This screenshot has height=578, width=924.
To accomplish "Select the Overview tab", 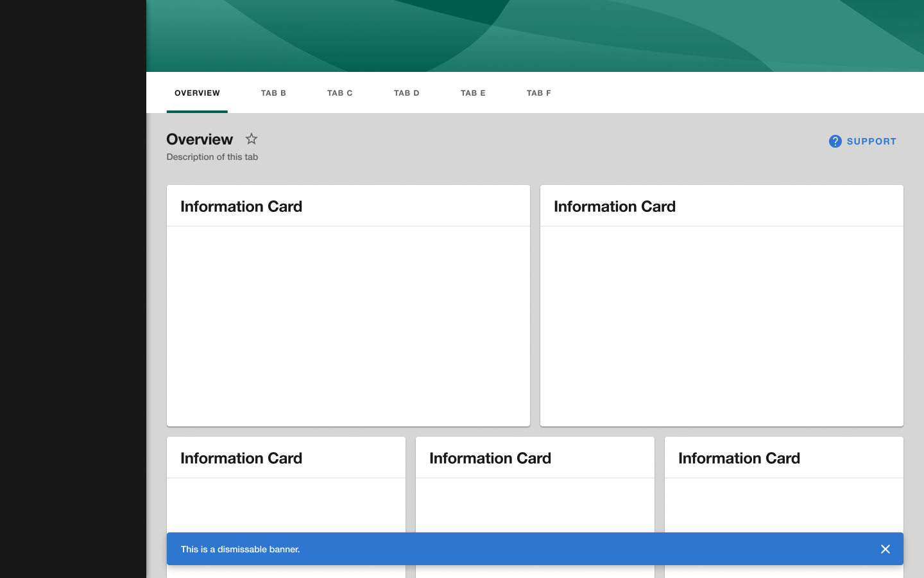I will coord(197,92).
